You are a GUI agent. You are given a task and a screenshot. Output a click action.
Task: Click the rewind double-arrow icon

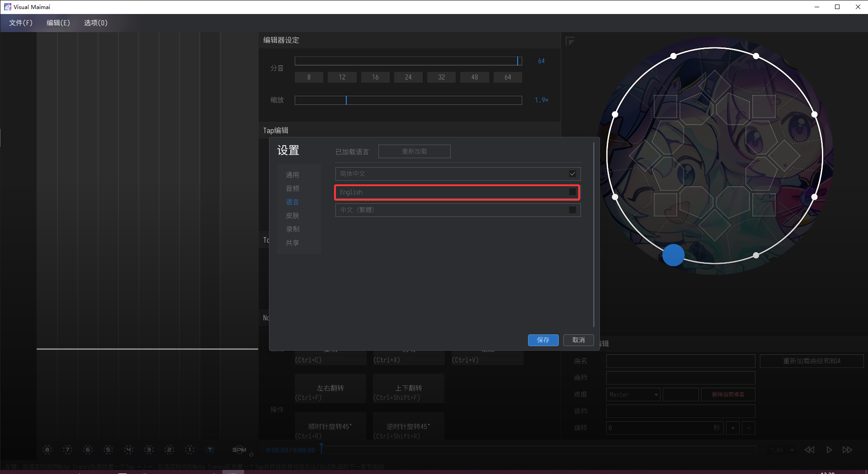(x=809, y=450)
